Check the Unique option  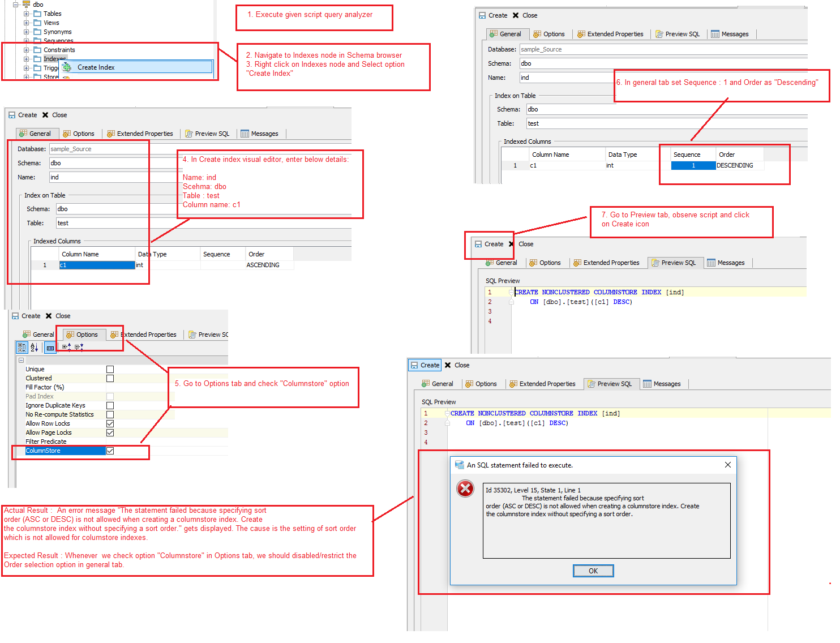point(110,369)
